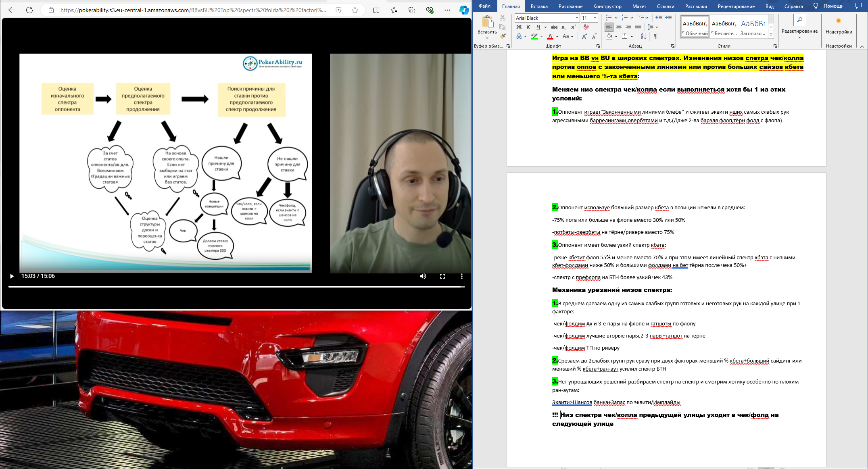This screenshot has width=868, height=469.
Task: Reload the browser page
Action: [x=29, y=10]
